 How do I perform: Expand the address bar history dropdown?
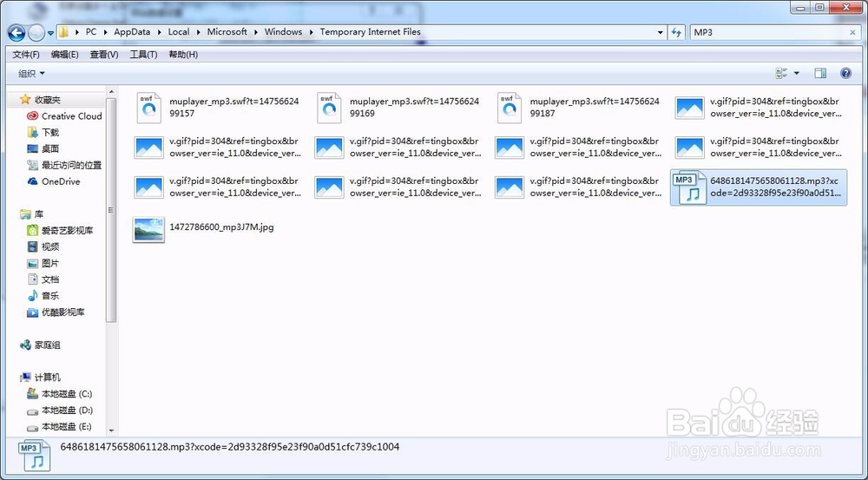(660, 33)
